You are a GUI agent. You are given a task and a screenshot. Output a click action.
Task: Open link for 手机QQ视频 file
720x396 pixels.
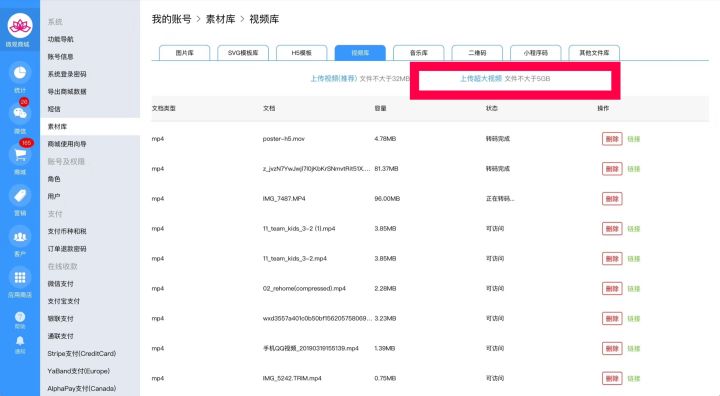[x=634, y=348]
